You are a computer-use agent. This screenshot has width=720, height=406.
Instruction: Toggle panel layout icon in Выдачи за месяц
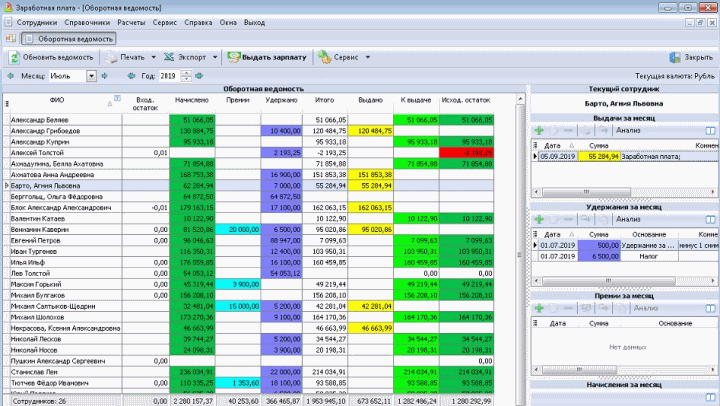(x=710, y=131)
